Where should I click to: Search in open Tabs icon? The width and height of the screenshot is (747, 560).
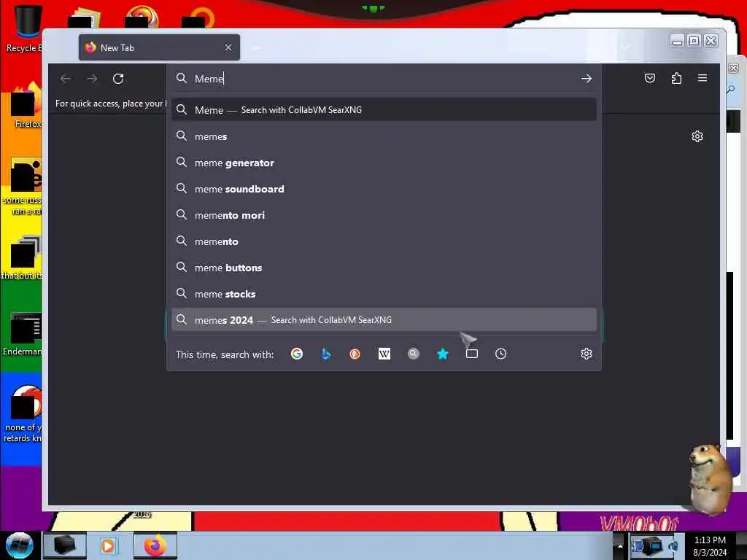(x=472, y=354)
